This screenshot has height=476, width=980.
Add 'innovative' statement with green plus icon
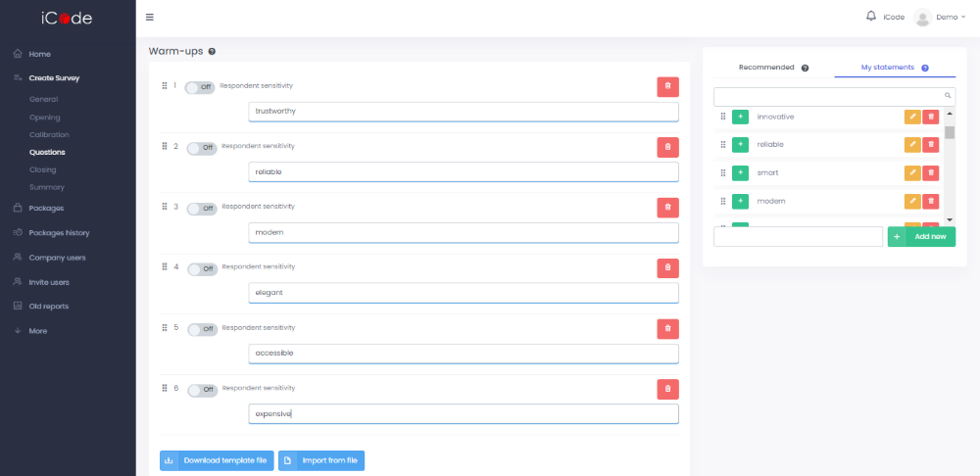pos(740,117)
